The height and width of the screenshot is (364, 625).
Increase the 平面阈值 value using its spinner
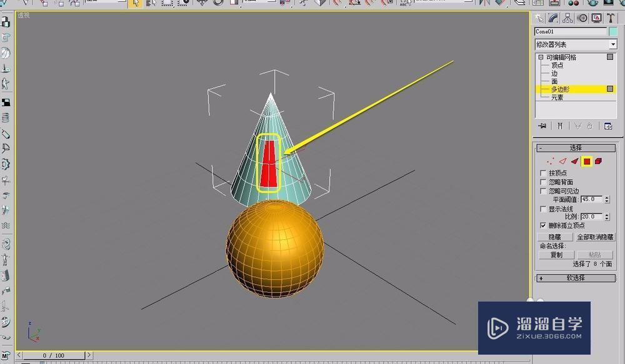[x=606, y=197]
